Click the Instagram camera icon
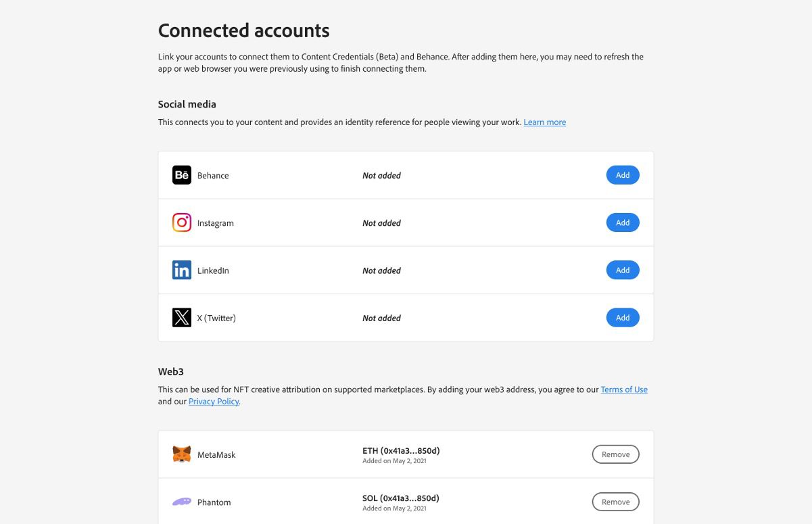The width and height of the screenshot is (812, 524). [181, 222]
